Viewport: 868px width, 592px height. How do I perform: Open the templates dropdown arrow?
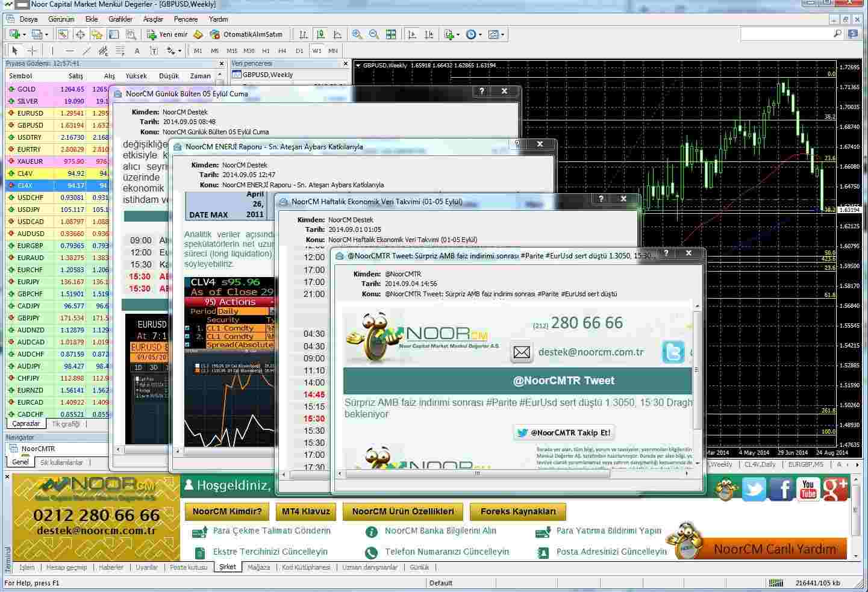[503, 34]
